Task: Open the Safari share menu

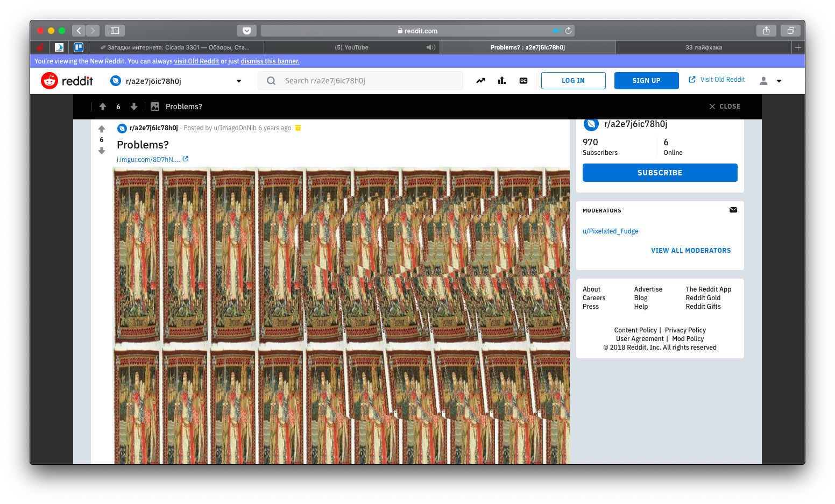Action: pos(766,31)
